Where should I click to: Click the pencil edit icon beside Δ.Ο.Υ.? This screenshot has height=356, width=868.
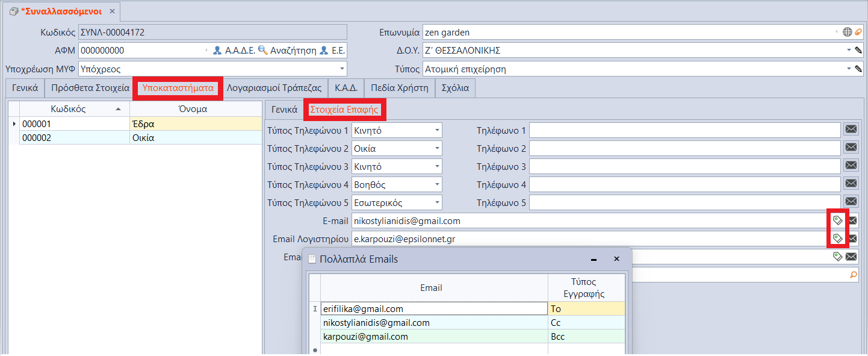coord(858,51)
